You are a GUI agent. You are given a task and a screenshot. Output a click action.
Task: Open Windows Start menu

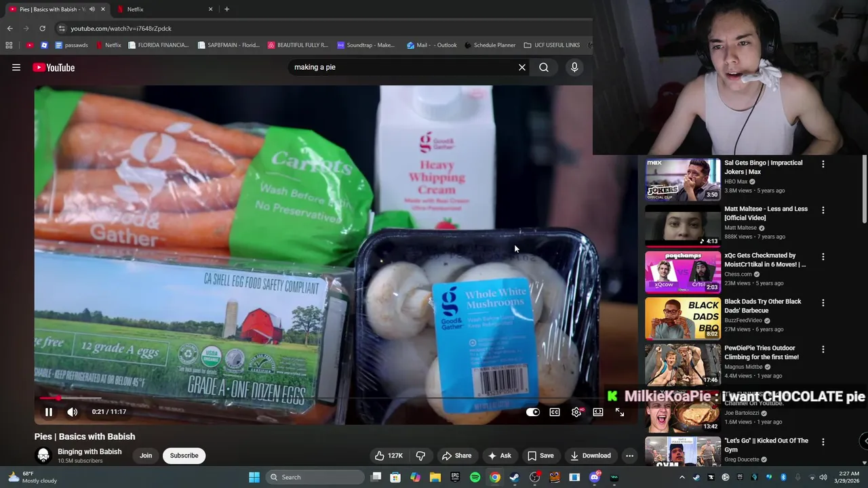click(254, 477)
